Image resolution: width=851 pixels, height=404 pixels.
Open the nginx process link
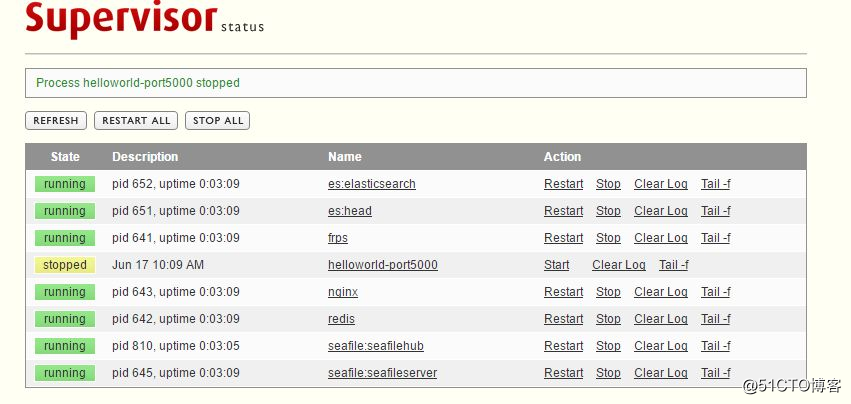343,292
